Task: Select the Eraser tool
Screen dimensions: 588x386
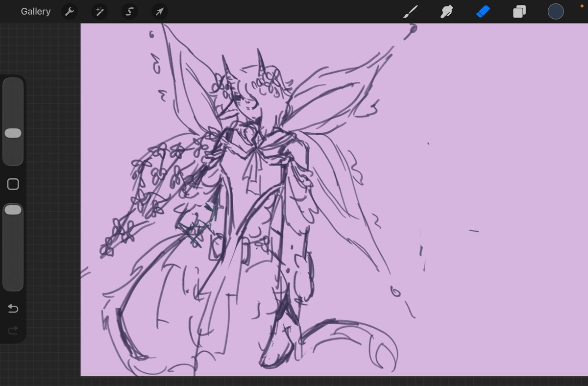Action: pos(483,11)
